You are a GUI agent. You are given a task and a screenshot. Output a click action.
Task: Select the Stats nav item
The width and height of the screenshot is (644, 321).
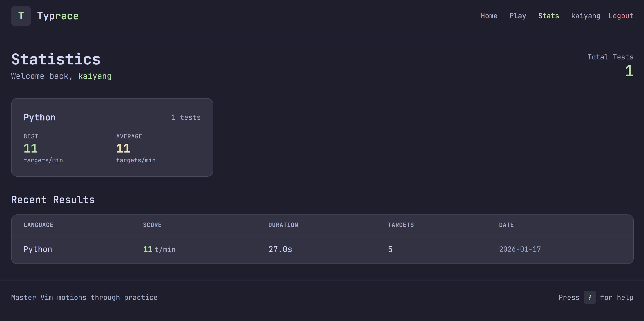click(x=548, y=16)
